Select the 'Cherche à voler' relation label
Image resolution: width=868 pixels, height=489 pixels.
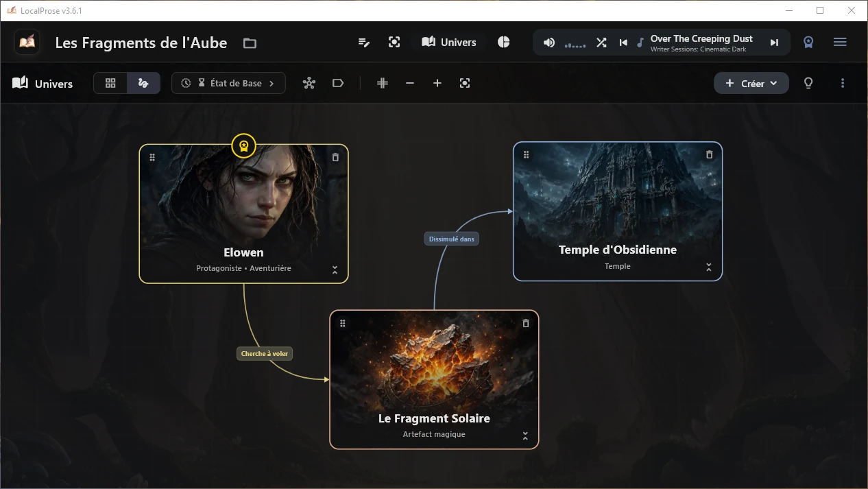pos(265,354)
